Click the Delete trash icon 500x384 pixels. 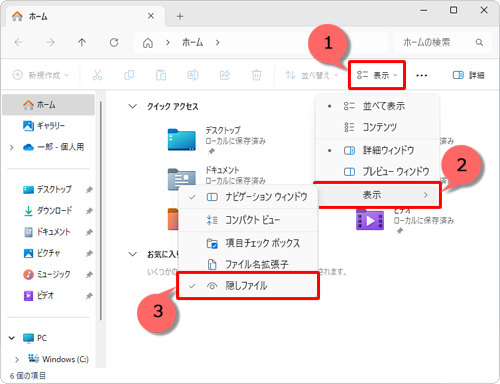click(256, 75)
